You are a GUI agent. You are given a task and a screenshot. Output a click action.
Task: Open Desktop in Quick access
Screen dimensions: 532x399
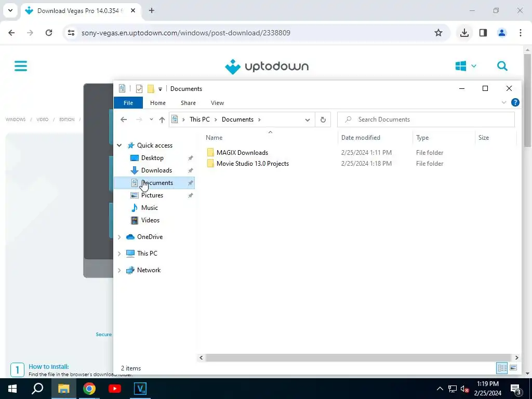point(152,158)
